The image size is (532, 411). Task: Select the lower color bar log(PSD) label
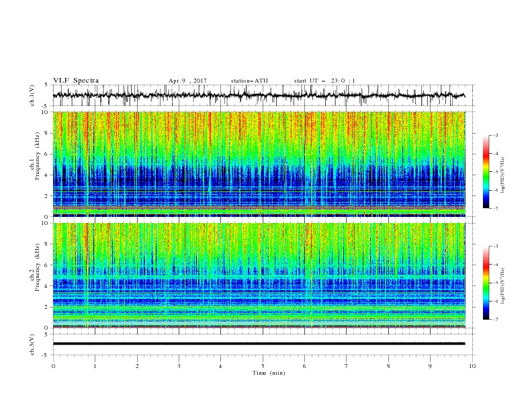502,285
